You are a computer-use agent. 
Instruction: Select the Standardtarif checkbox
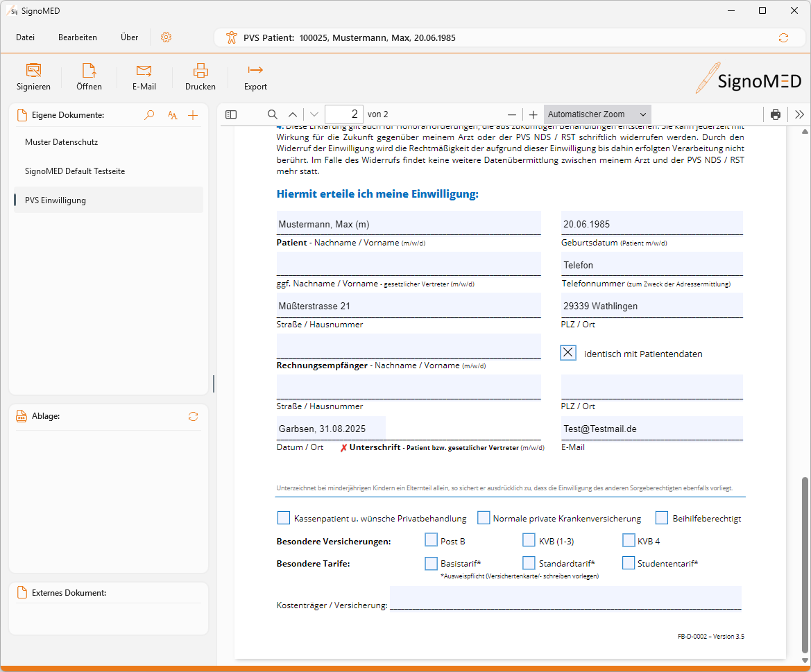(529, 563)
